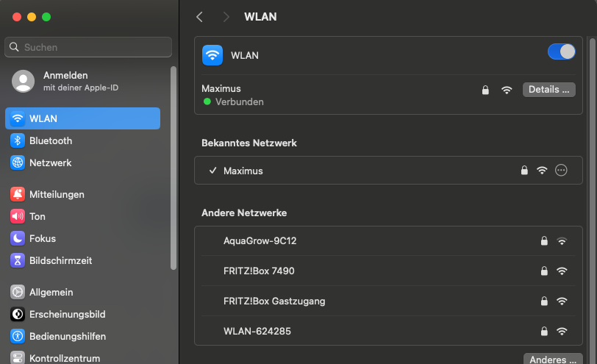Open Bildschirmzeit hourglass icon

pos(18,260)
